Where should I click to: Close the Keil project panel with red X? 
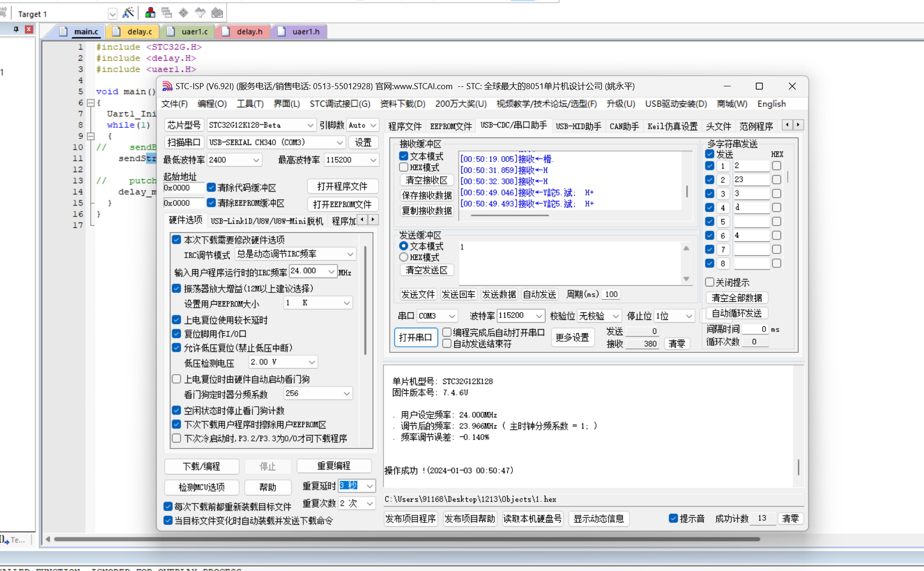(x=29, y=29)
